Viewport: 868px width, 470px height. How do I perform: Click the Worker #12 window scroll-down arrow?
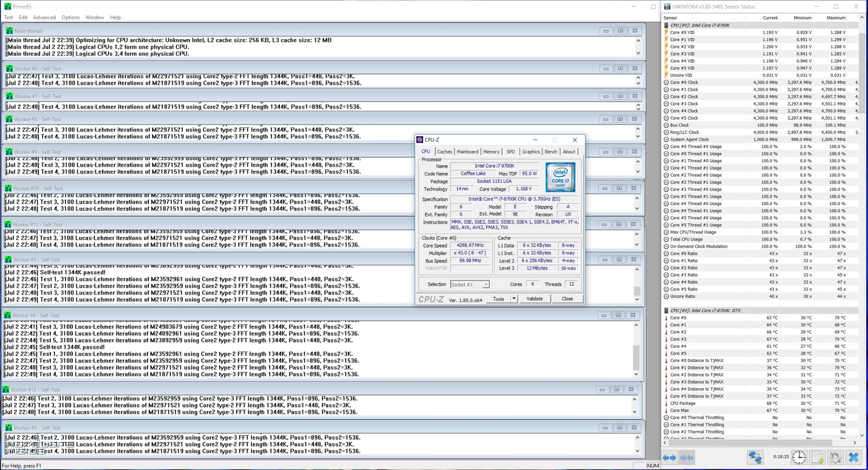(634, 412)
